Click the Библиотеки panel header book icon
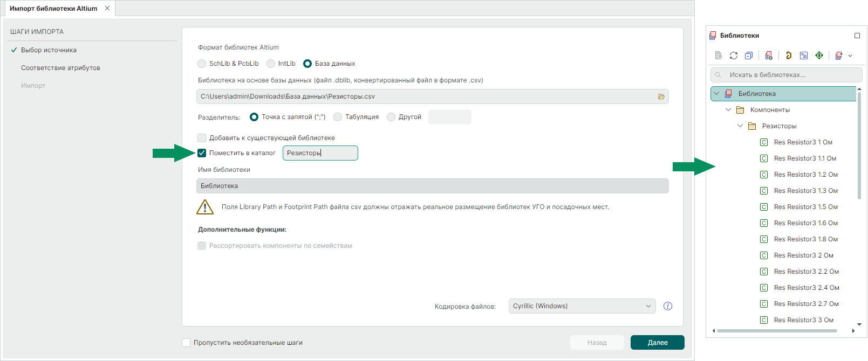The image size is (868, 361). point(713,36)
